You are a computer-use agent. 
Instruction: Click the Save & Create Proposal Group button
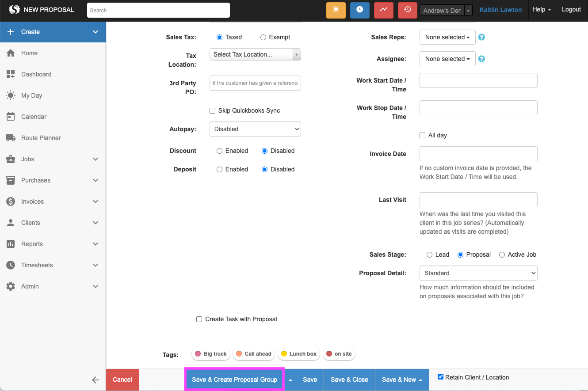(x=234, y=380)
